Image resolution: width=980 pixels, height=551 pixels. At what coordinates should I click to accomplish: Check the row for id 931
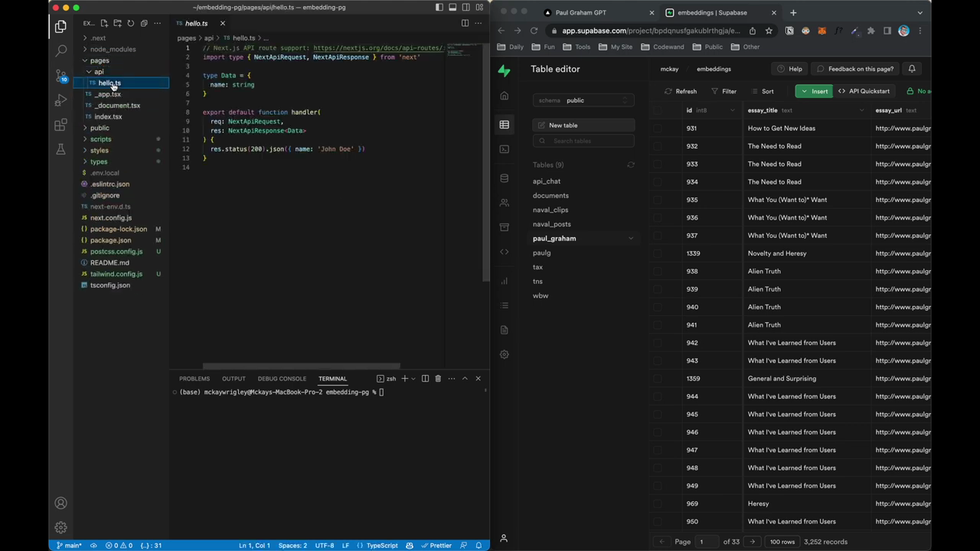(658, 128)
